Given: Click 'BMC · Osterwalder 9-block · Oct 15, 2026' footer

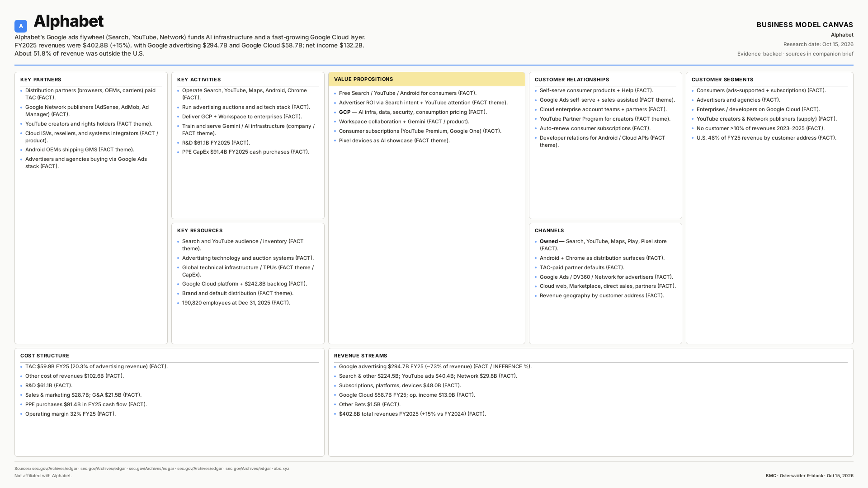Looking at the screenshot, I should pyautogui.click(x=809, y=476).
